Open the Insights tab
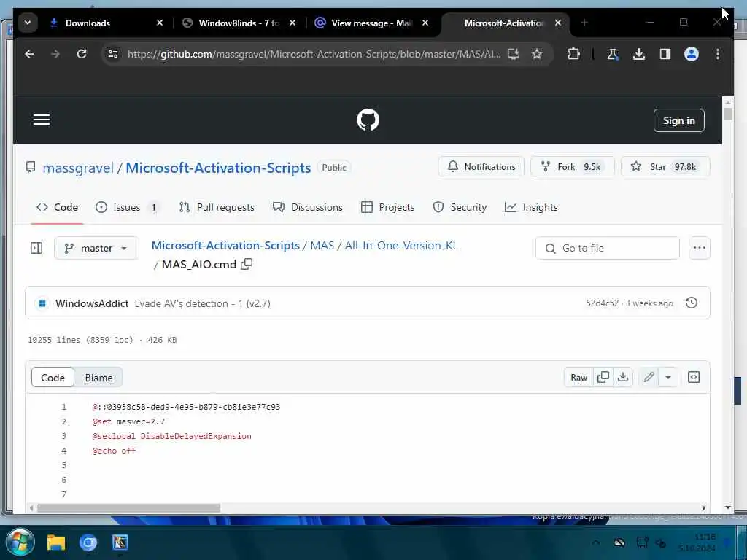This screenshot has height=560, width=747. click(531, 208)
